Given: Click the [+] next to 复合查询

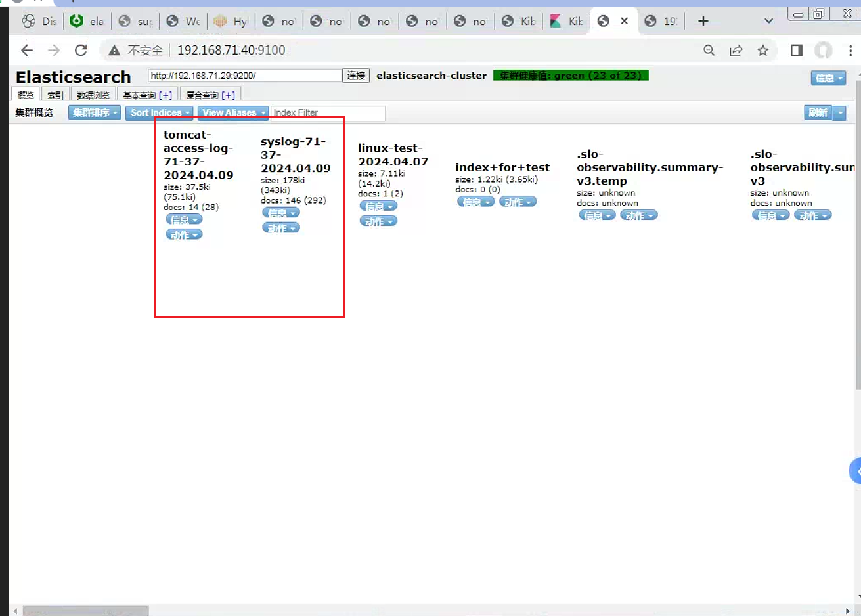Looking at the screenshot, I should [x=229, y=95].
